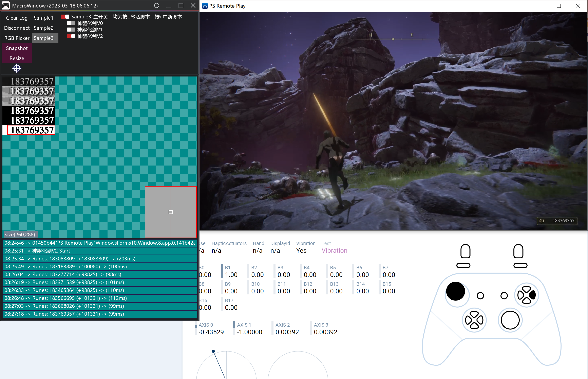This screenshot has height=379, width=588.
Task: Click the face buttons cluster on the controller
Action: [526, 295]
